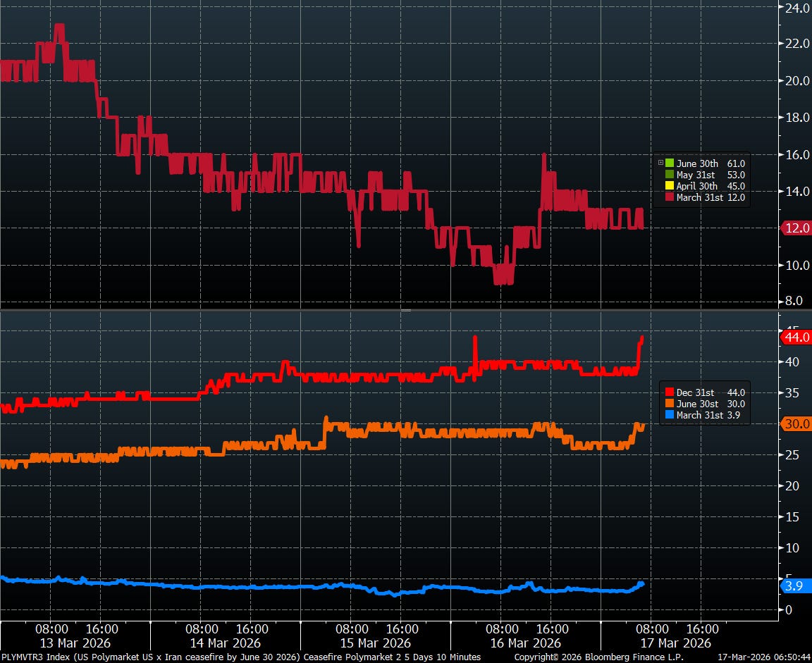Click the dark green May 31st swatch

(670, 175)
